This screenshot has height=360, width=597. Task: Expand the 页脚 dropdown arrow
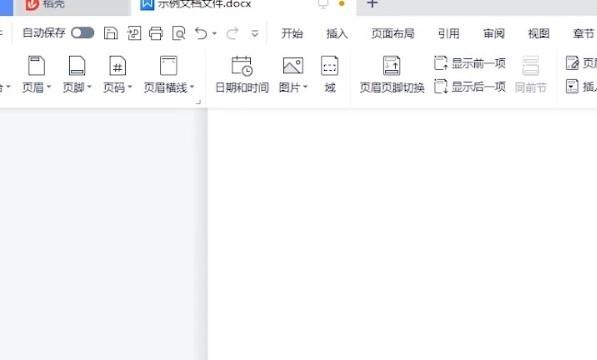89,88
